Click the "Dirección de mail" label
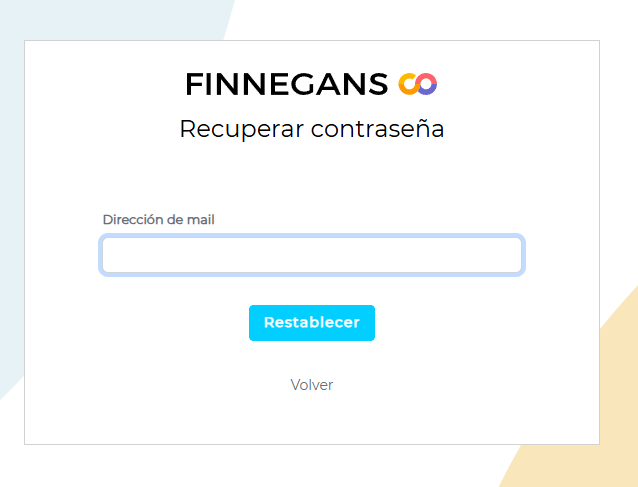Image resolution: width=638 pixels, height=487 pixels. (x=158, y=220)
